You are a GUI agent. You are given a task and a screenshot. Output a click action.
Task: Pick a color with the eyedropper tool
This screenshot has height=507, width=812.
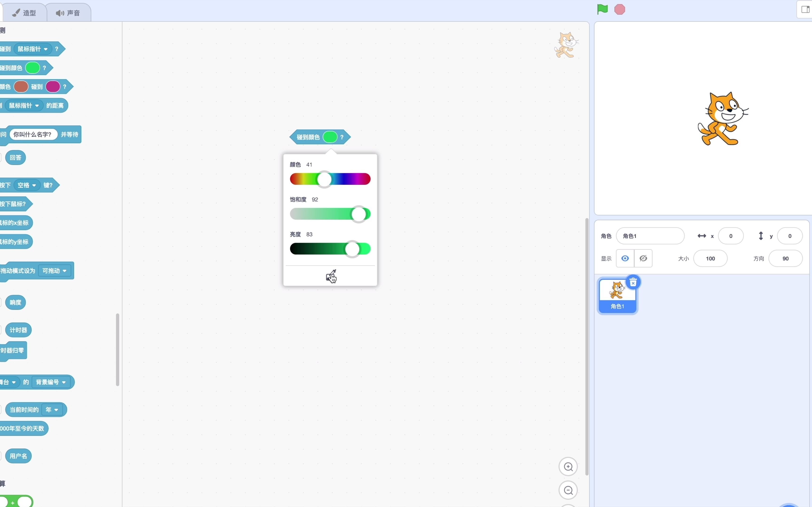[x=331, y=276]
